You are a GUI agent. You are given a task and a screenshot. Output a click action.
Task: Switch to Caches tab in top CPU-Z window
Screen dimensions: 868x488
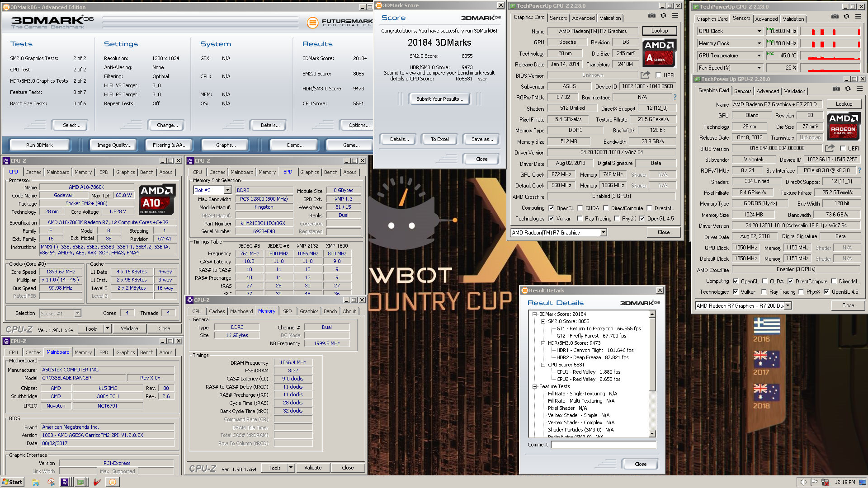tap(33, 172)
